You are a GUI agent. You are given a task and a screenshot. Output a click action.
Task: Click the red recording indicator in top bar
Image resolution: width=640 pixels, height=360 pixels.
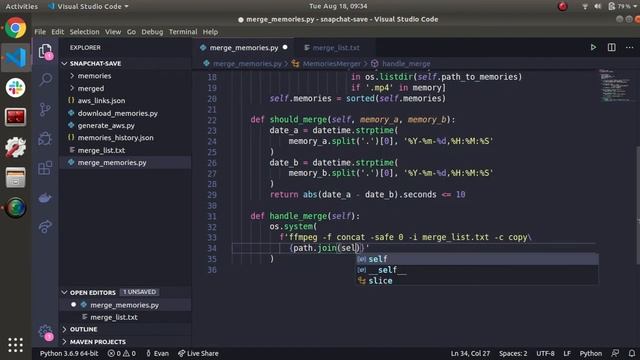(563, 6)
